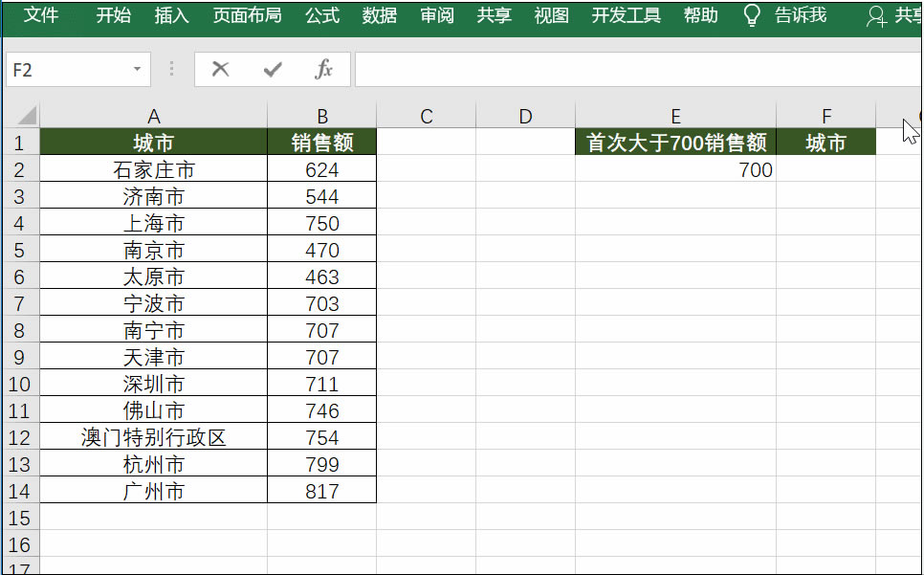
Task: Click the checkmark confirm icon in formula bar
Action: pos(272,69)
